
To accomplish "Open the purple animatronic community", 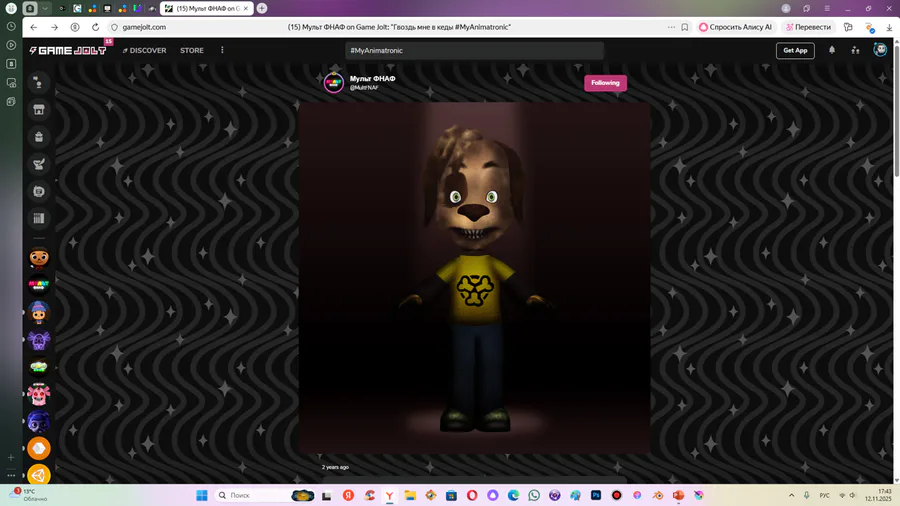I will (x=38, y=340).
